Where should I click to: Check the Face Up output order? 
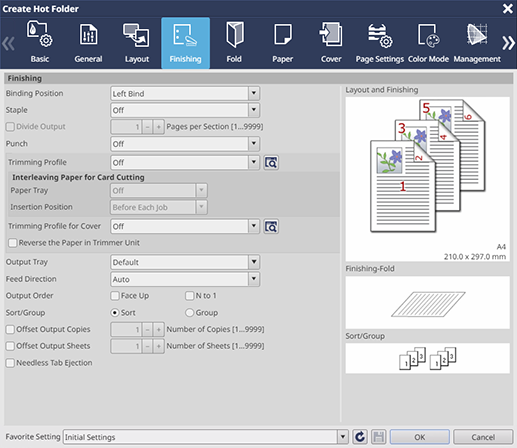(115, 296)
